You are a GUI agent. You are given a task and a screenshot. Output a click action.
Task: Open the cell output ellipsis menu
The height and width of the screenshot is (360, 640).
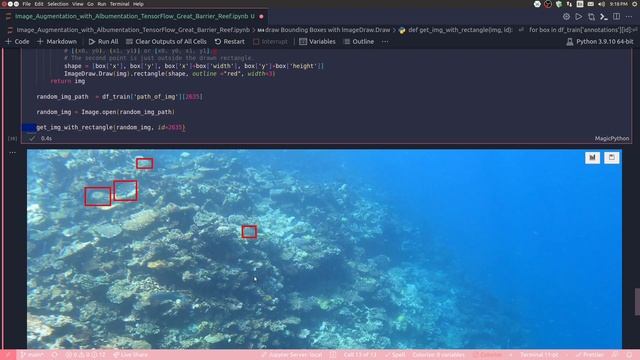pyautogui.click(x=12, y=153)
